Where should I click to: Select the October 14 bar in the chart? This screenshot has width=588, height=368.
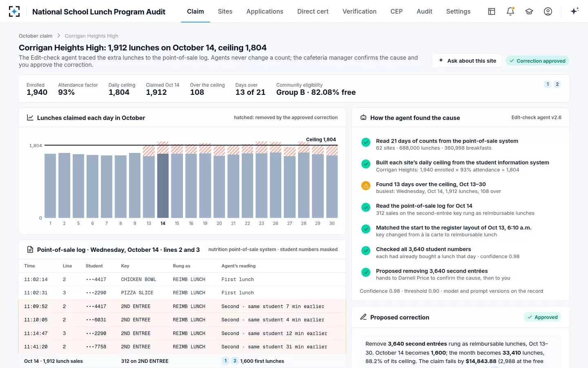click(x=163, y=180)
